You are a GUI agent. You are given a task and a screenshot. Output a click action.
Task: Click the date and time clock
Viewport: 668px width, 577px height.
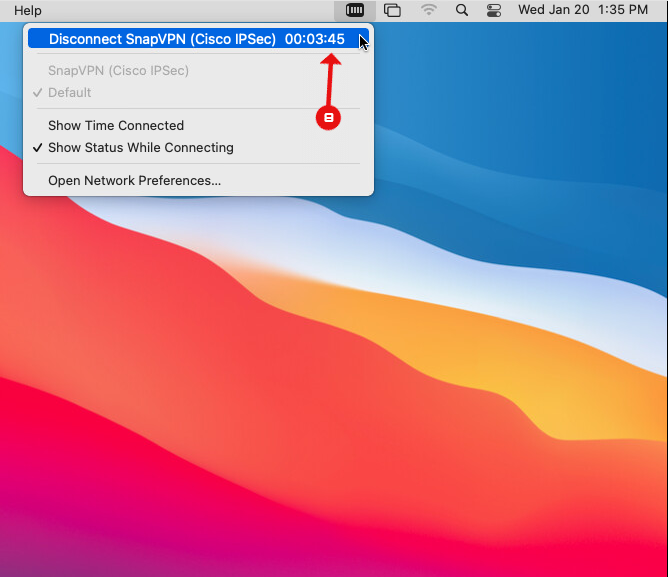[x=583, y=10]
